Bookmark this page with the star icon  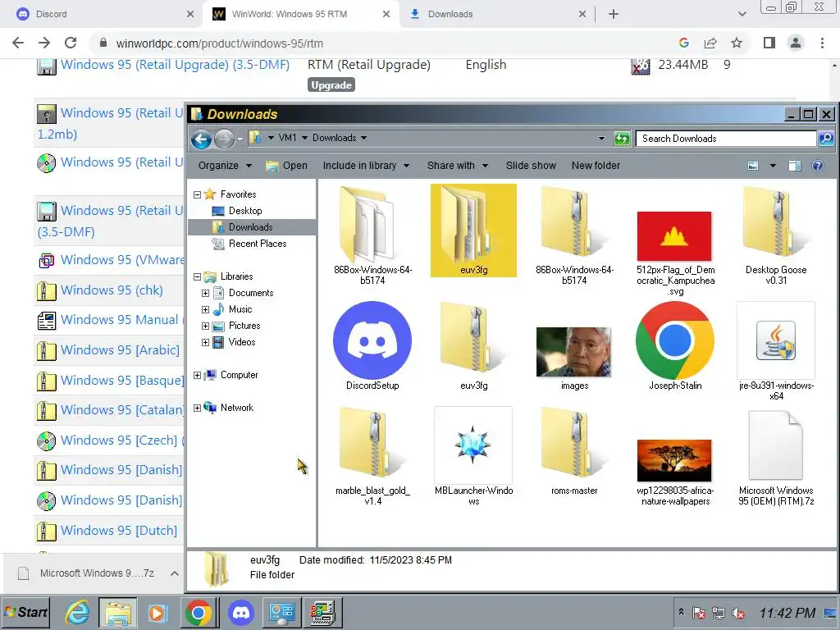click(737, 43)
